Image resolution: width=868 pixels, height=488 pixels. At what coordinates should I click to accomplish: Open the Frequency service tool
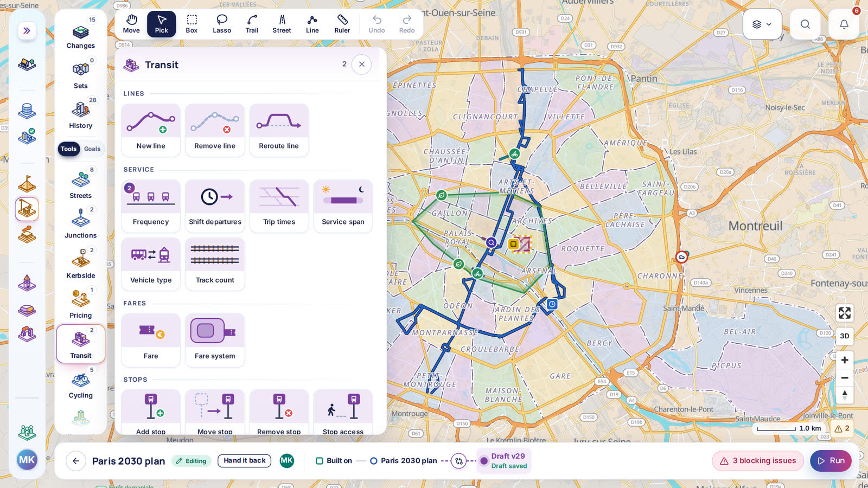tap(151, 206)
